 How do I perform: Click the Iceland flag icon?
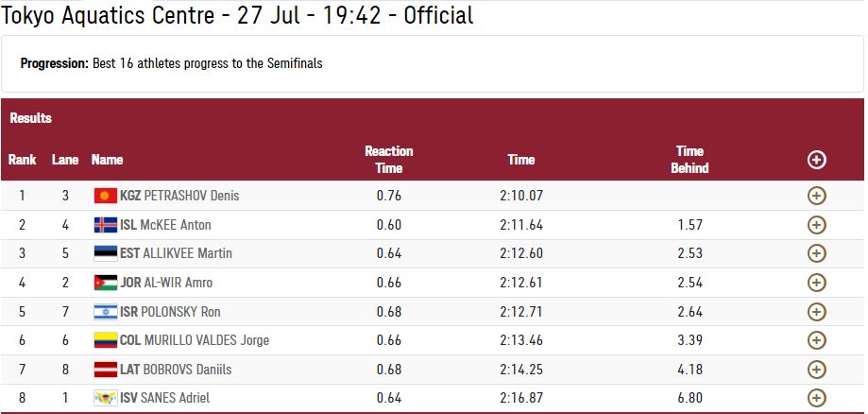click(x=106, y=224)
